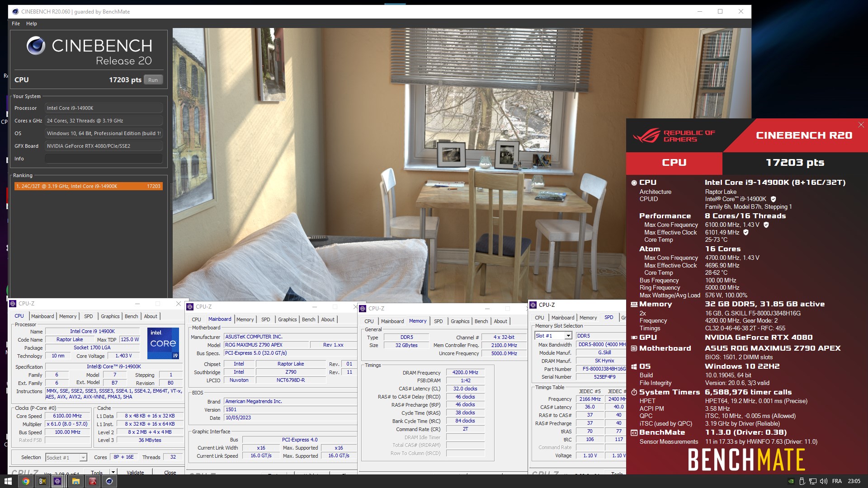Screen dimensions: 868x488
Task: Click the Memory module icon in BenchMate panel
Action: pyautogui.click(x=634, y=305)
